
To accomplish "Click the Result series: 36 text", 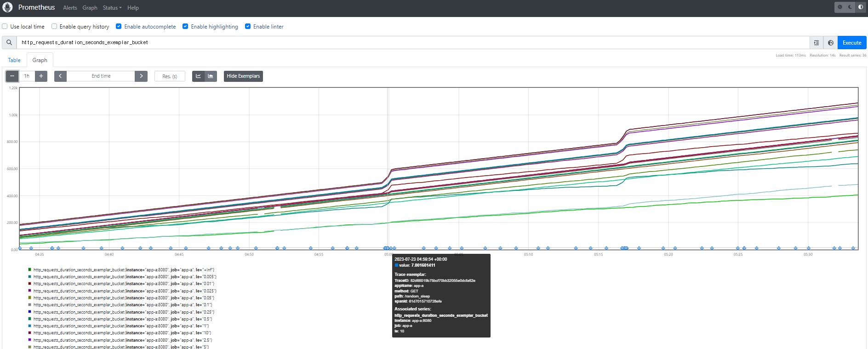I will click(x=853, y=56).
